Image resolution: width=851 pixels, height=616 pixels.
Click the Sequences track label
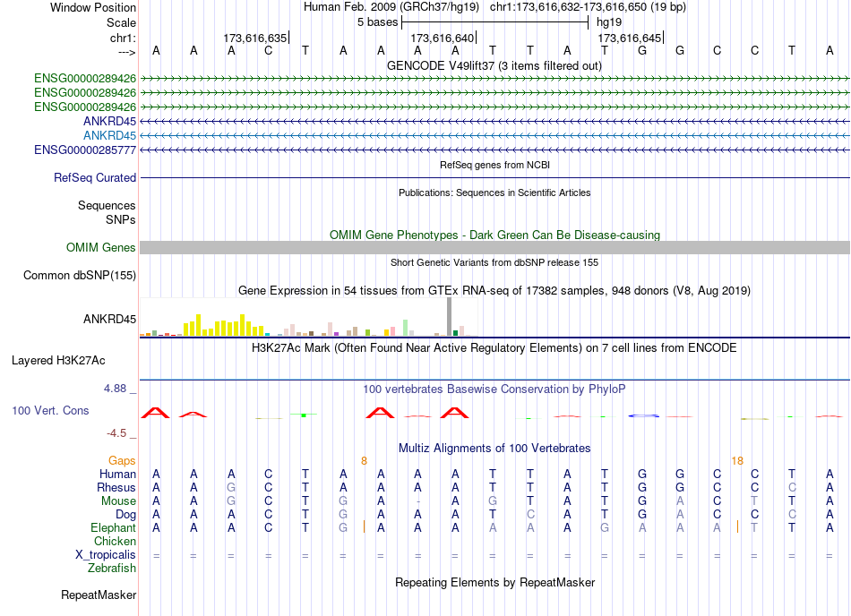[107, 206]
